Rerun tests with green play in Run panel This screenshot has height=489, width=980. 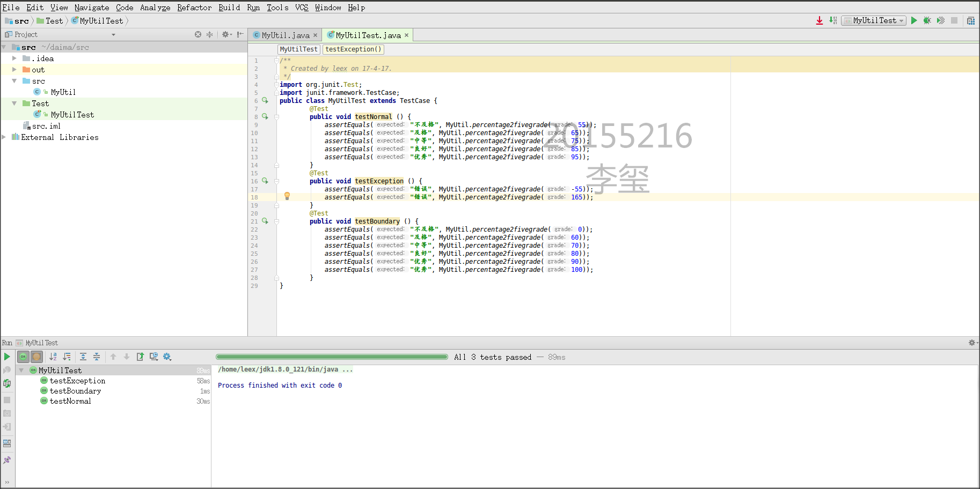[7, 357]
